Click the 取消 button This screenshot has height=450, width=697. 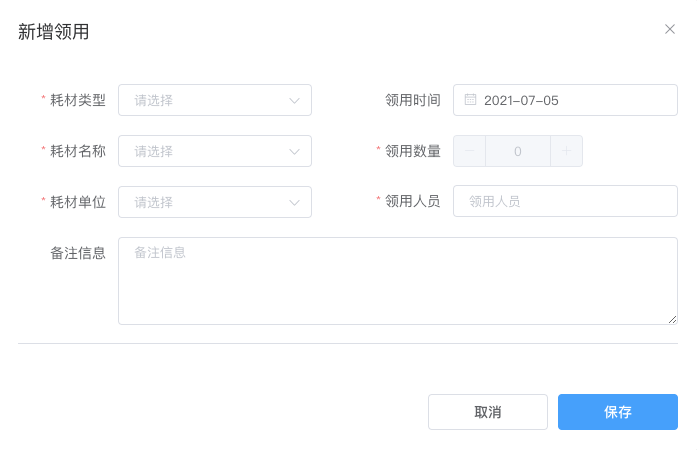(x=488, y=412)
